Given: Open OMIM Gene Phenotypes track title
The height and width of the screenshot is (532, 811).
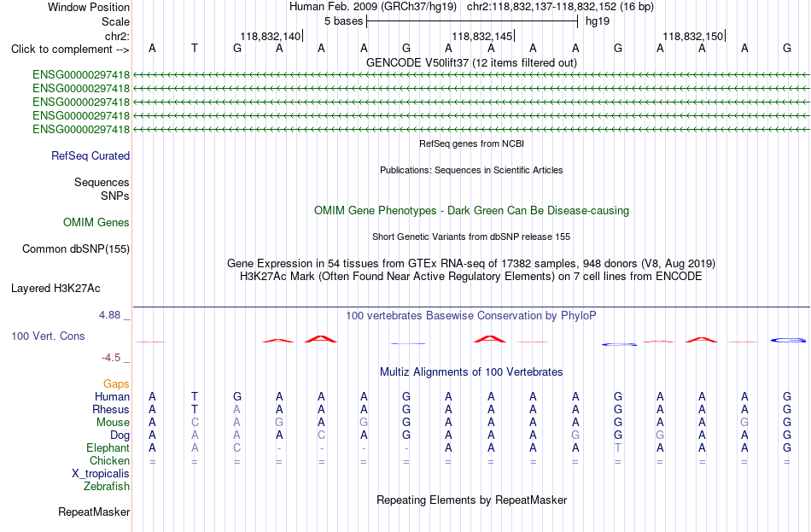Looking at the screenshot, I should point(471,211).
